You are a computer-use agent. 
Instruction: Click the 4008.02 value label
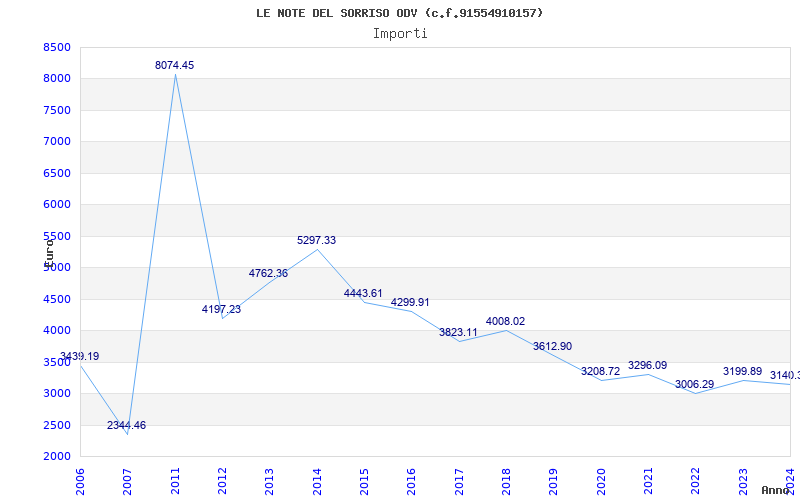click(505, 321)
